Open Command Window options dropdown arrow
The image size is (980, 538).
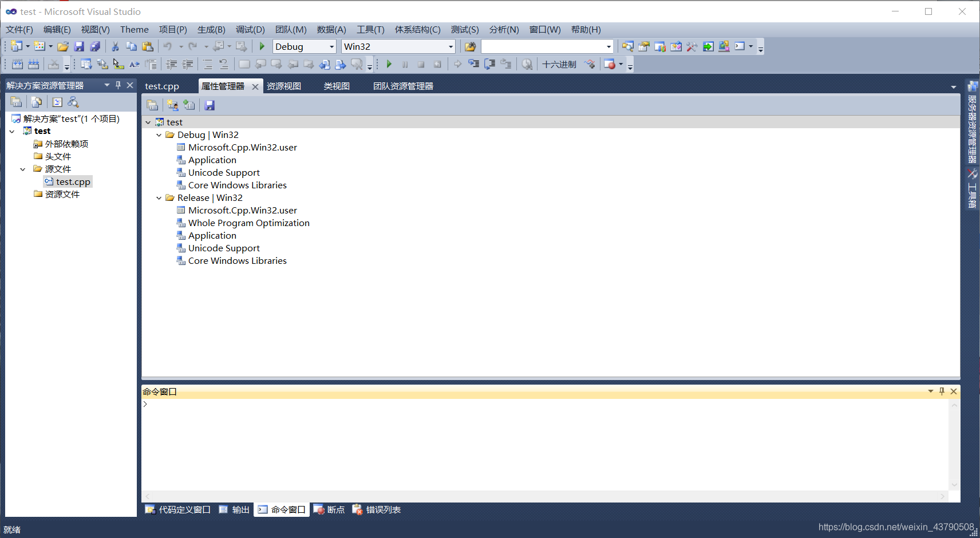point(931,391)
